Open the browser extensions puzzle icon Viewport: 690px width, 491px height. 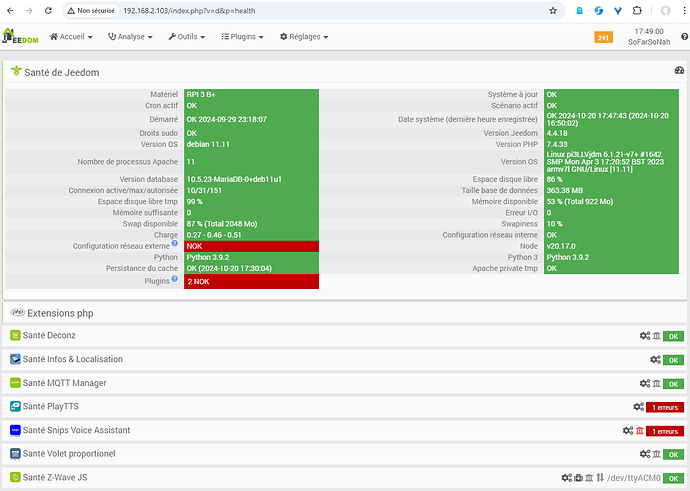click(637, 11)
